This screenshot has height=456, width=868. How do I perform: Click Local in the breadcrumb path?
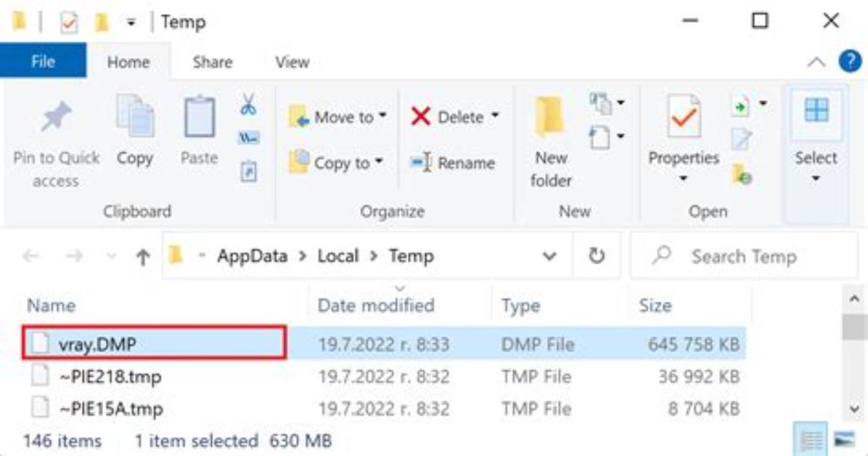pyautogui.click(x=338, y=256)
